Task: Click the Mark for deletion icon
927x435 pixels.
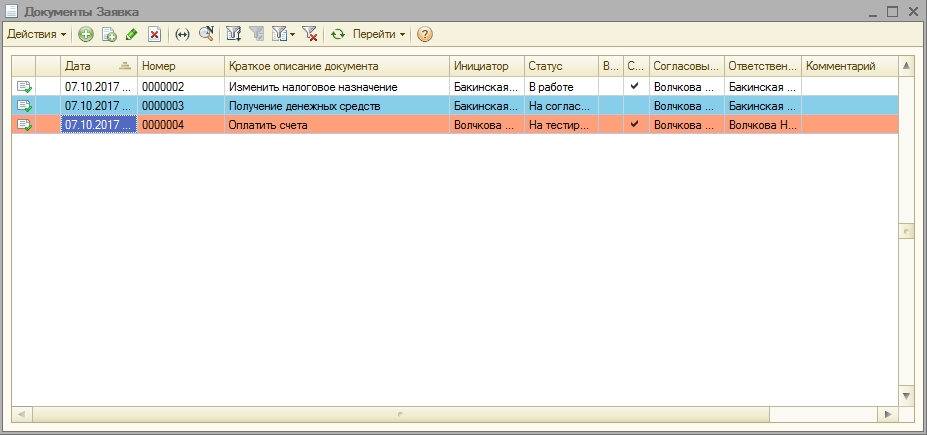Action: [154, 34]
